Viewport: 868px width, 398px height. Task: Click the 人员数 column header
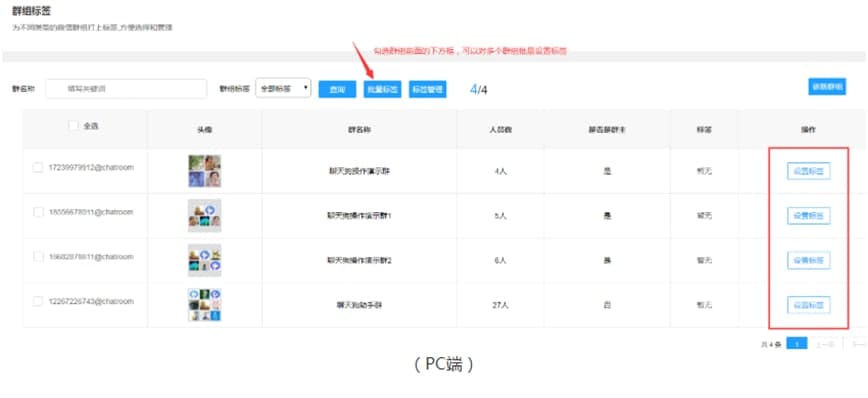pyautogui.click(x=500, y=130)
